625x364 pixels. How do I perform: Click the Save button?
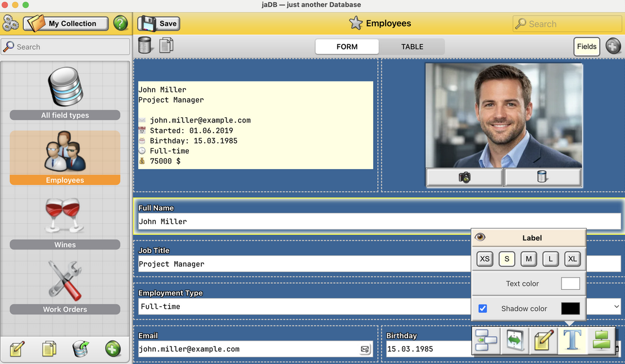click(x=159, y=24)
